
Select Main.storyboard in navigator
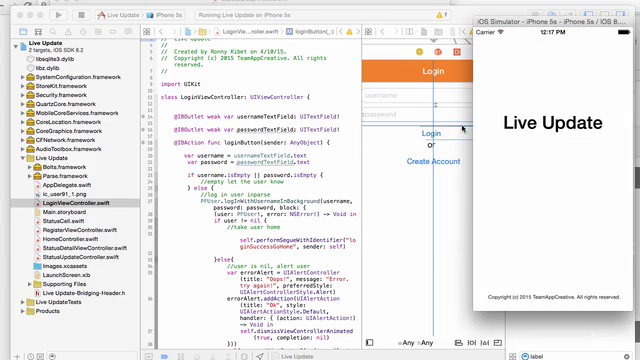pyautogui.click(x=64, y=212)
